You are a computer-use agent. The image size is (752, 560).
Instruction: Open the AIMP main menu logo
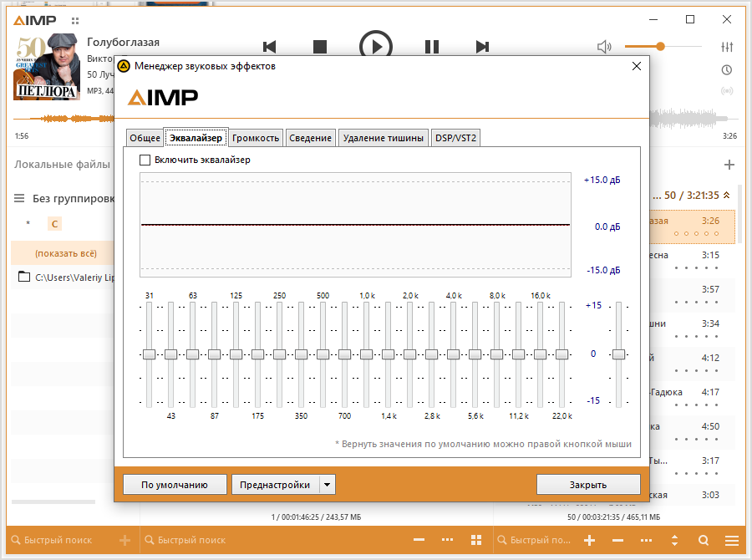tap(34, 20)
